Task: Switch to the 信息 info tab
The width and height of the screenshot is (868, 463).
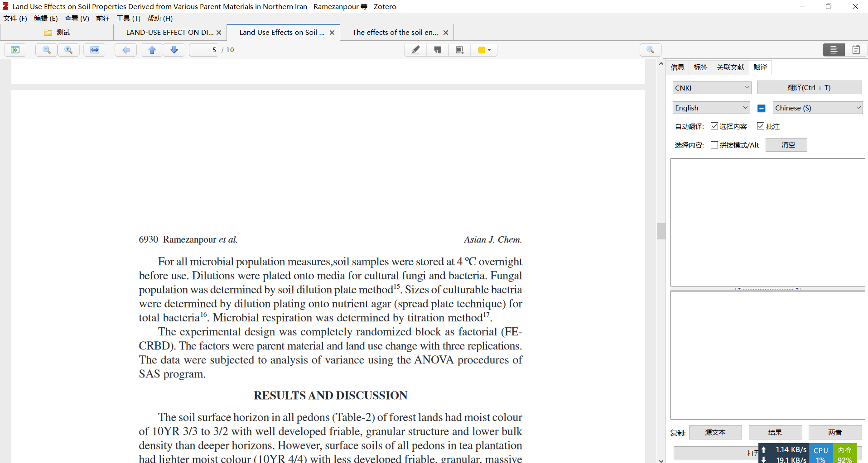Action: 677,67
